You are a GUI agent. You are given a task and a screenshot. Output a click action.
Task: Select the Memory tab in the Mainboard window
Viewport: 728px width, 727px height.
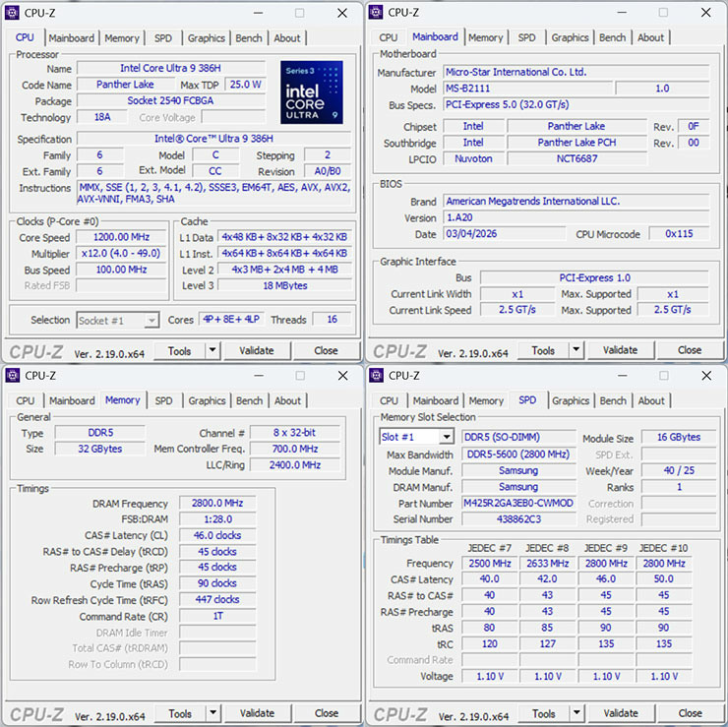point(486,37)
